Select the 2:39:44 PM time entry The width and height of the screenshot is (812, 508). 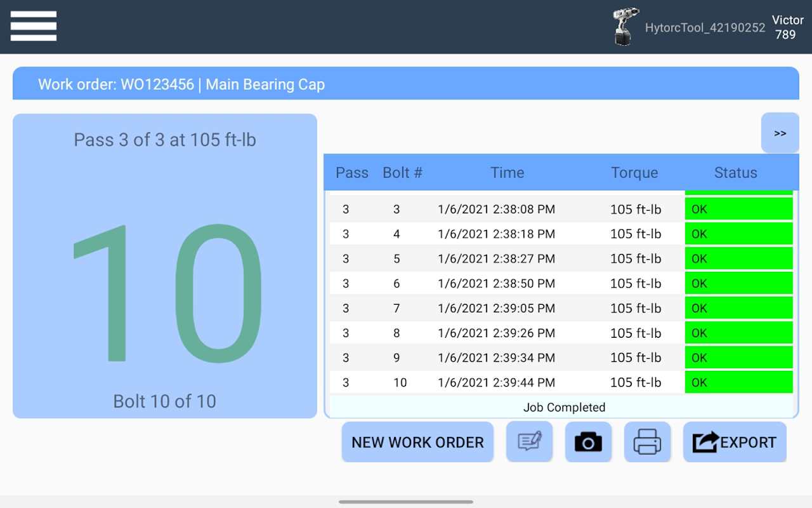496,382
